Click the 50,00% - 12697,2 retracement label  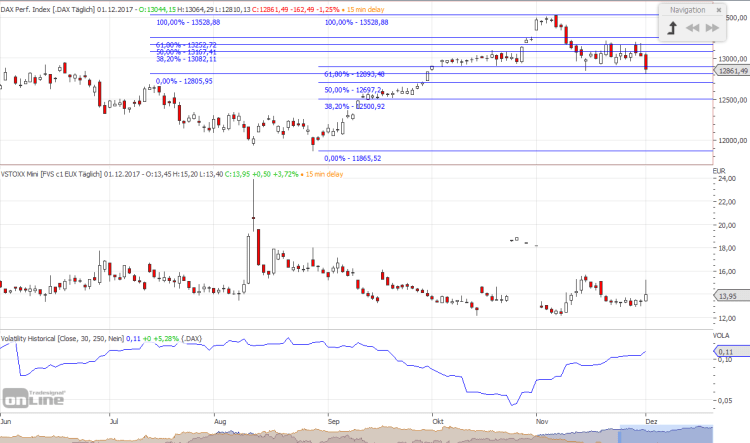tap(355, 89)
